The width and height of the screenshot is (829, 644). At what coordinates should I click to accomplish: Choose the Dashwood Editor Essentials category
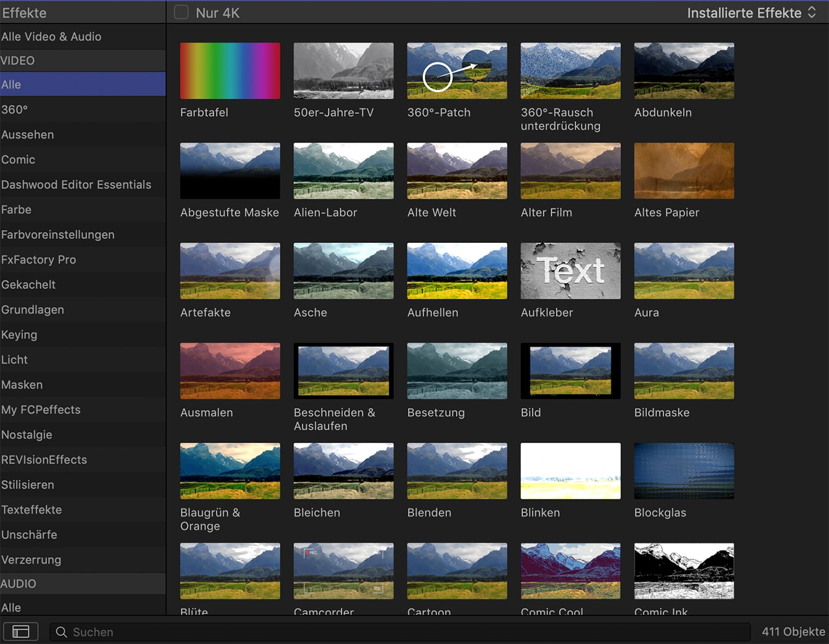[x=76, y=185]
